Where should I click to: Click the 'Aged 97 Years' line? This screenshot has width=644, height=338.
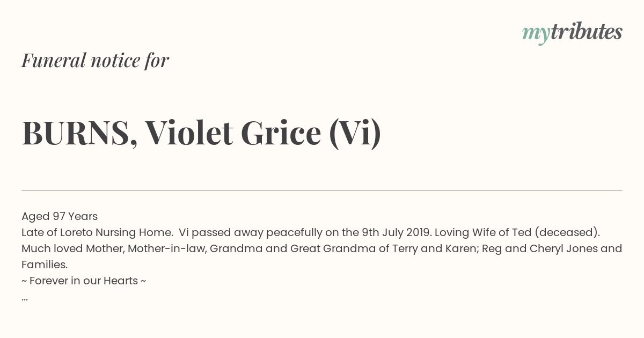click(x=60, y=216)
